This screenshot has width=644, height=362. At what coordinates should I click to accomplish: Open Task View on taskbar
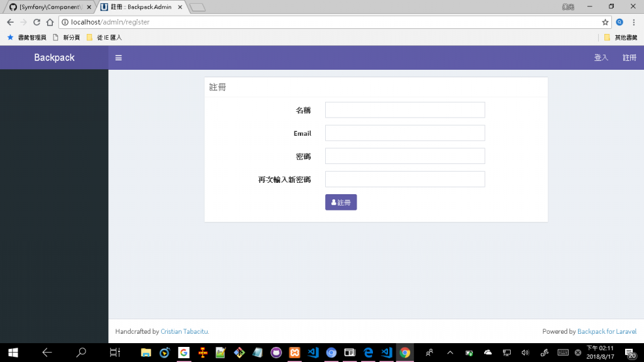pos(114,353)
